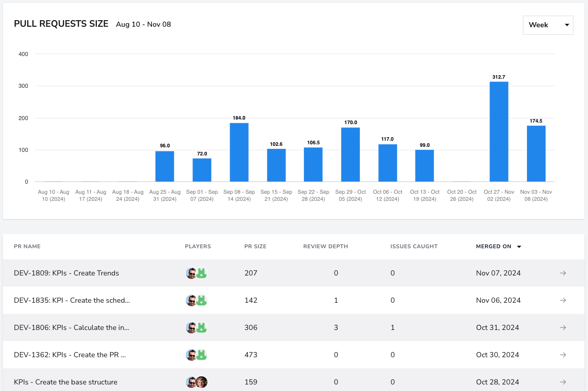Viewport: 588px width, 391px height.
Task: Click player avatars on DEV-1809 row
Action: tap(196, 273)
